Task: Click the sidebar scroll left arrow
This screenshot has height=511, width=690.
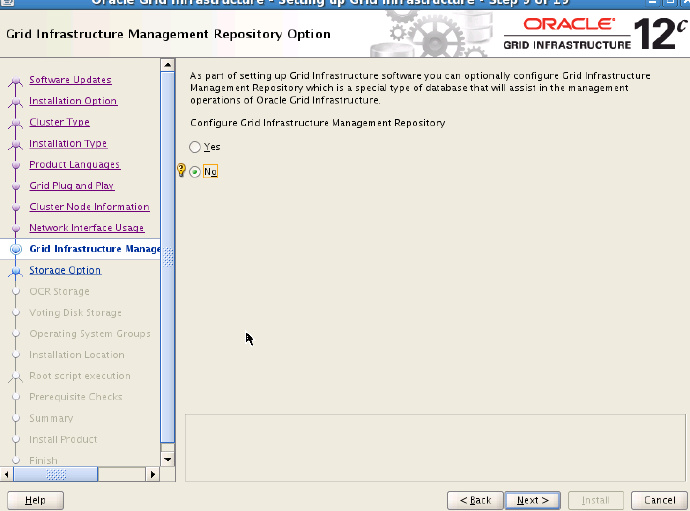Action: coord(6,474)
